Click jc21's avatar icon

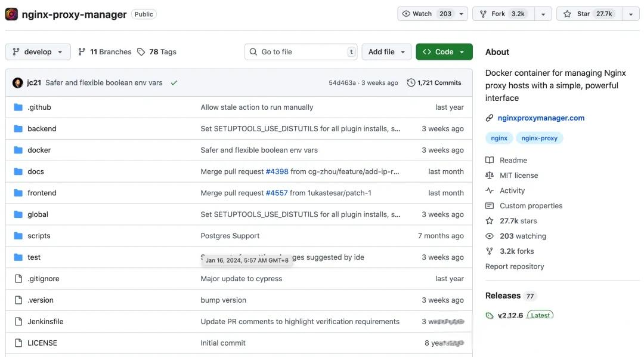tap(18, 83)
